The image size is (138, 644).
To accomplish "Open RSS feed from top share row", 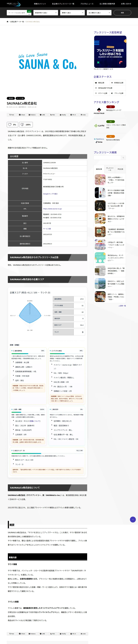I will pyautogui.click(x=52, y=115).
